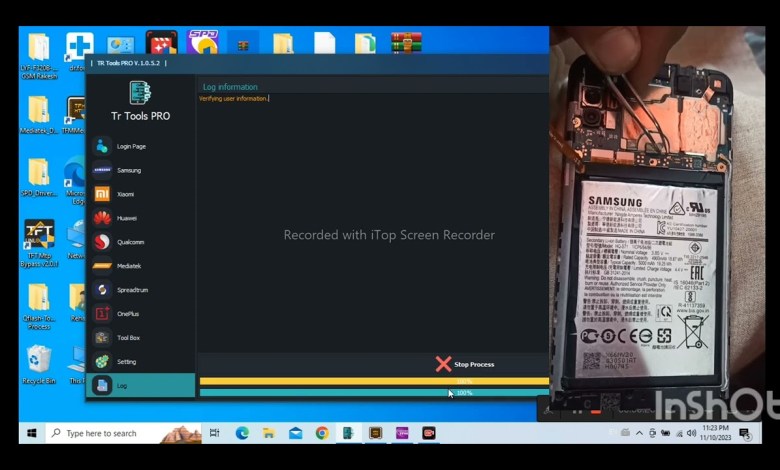
Task: Click the Stop Process button
Action: pos(474,364)
